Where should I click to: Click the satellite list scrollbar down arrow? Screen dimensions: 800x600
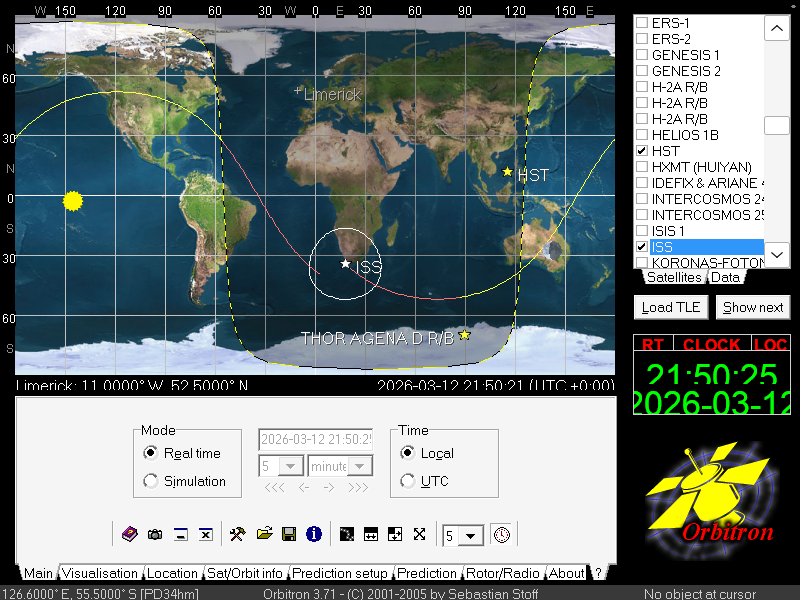(x=776, y=255)
